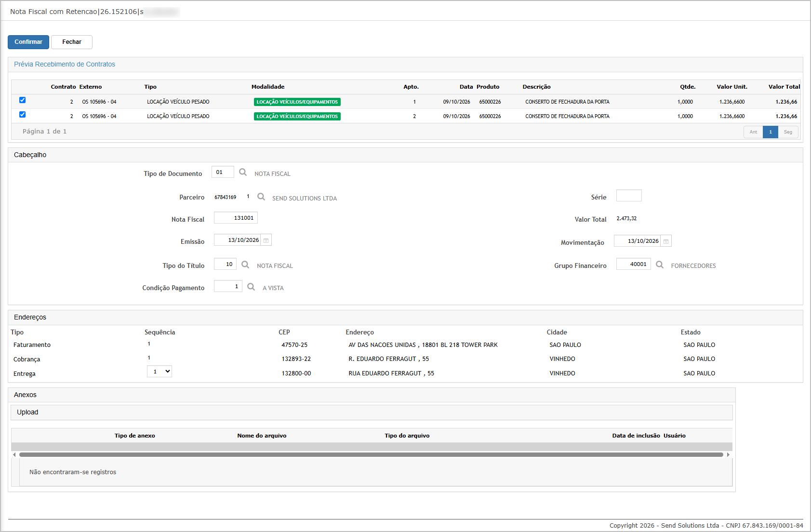Open the Movimentação date calendar picker
The image size is (811, 532).
pos(666,241)
